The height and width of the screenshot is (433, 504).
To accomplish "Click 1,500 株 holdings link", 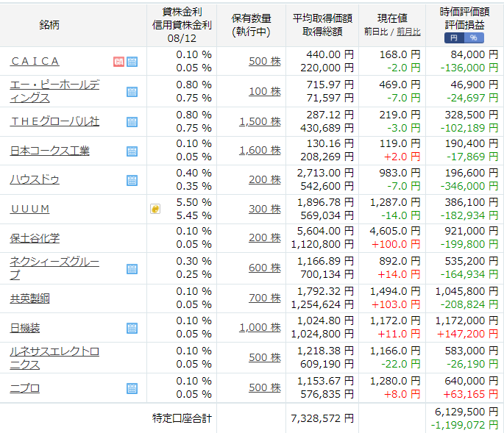I will tap(260, 121).
